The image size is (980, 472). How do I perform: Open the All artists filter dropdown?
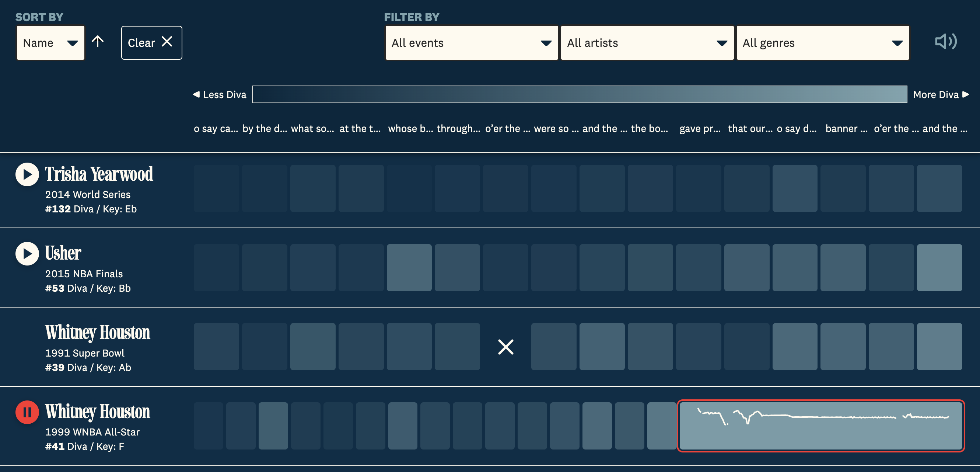point(647,43)
